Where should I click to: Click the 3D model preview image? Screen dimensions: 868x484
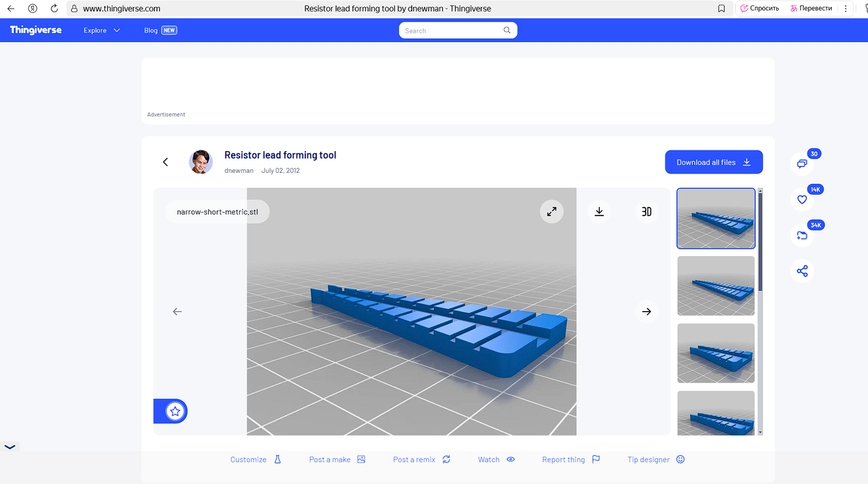tap(412, 312)
